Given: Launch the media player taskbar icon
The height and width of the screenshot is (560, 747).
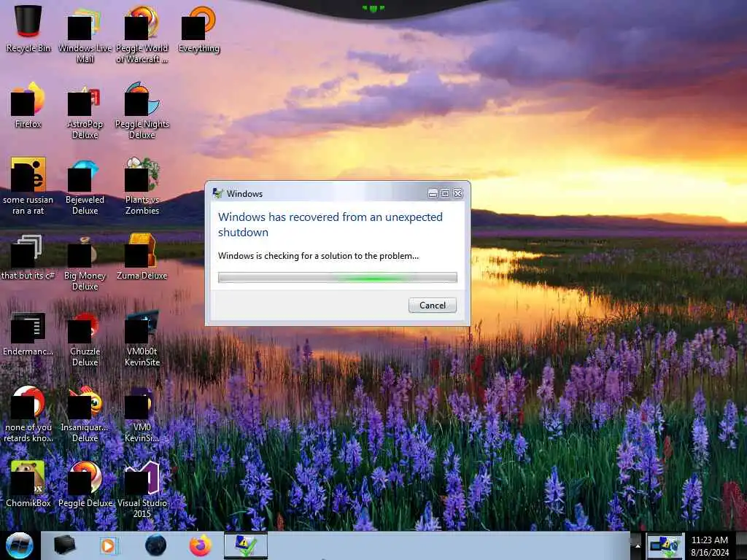Looking at the screenshot, I should pyautogui.click(x=109, y=545).
